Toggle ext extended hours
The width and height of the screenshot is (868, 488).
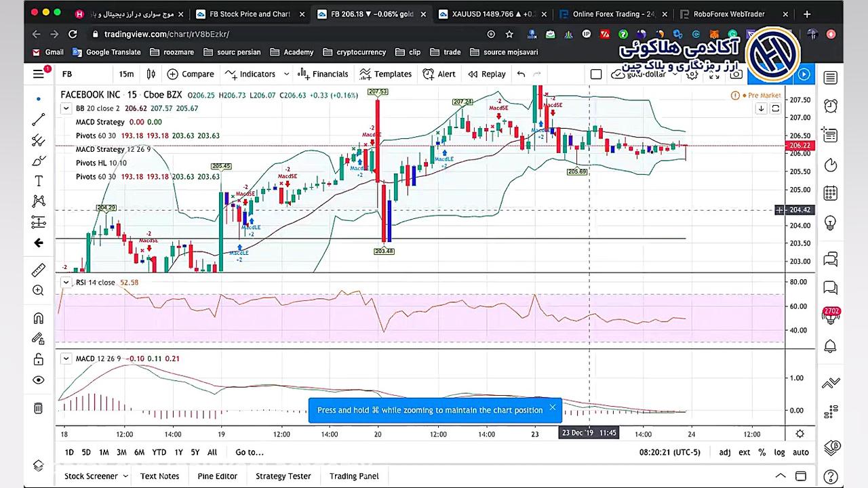click(745, 452)
